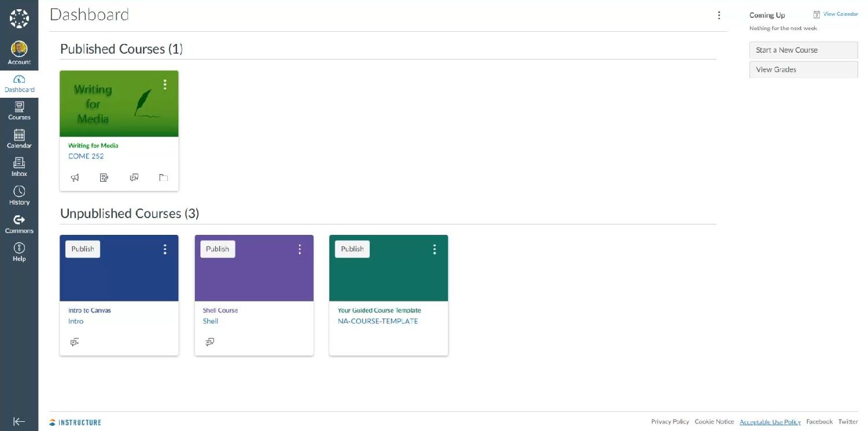Open Writing for Media assignments icon
Viewport: 868px width, 431px height.
[x=104, y=177]
